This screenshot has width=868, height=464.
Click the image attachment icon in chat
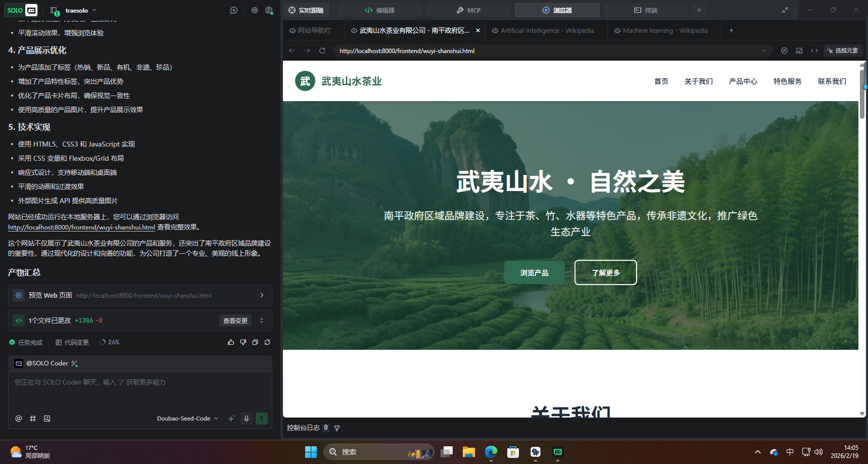pyautogui.click(x=47, y=419)
